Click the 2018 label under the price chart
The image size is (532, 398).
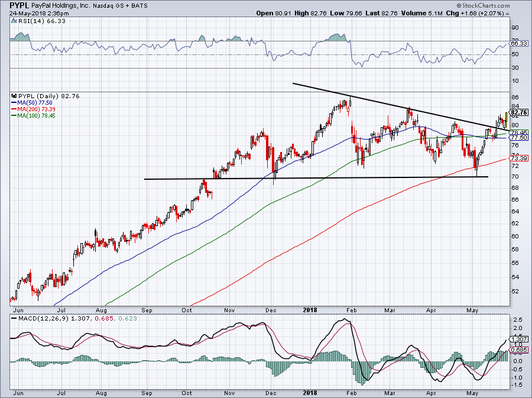tap(310, 310)
